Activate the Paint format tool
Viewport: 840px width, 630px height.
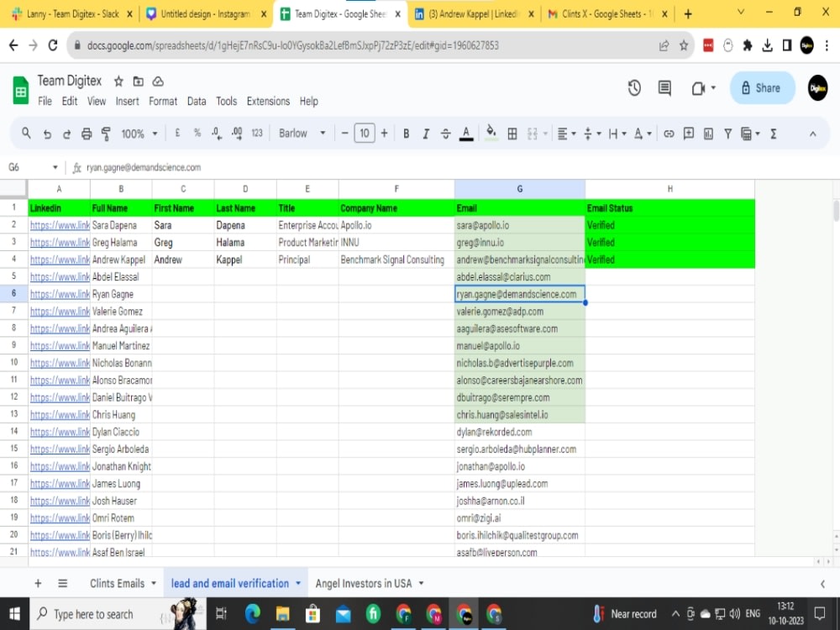(x=106, y=134)
